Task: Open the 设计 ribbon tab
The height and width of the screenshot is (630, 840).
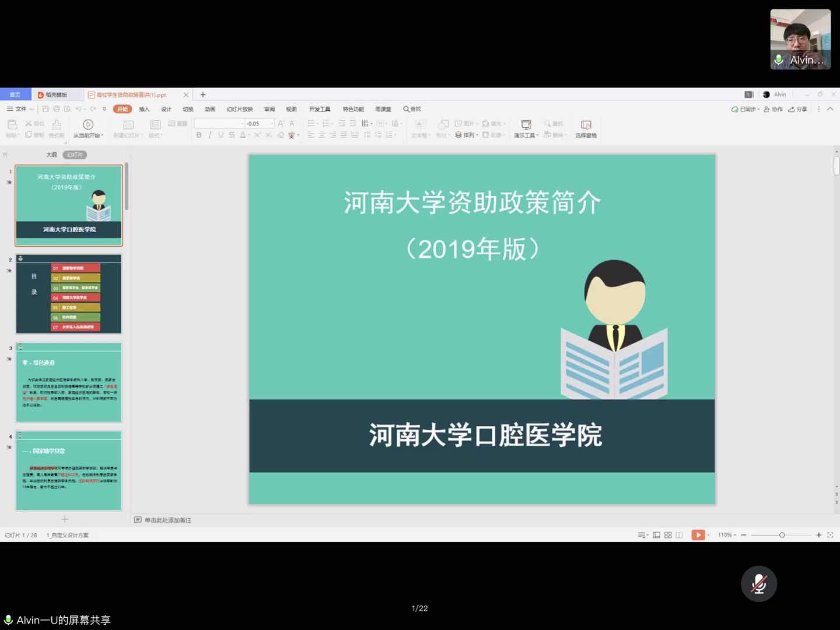Action: point(166,109)
